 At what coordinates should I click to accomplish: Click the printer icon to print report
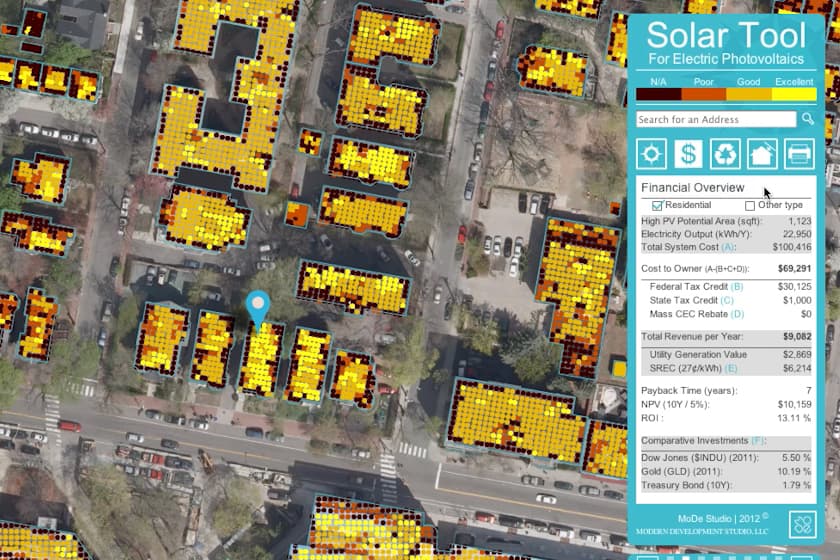pyautogui.click(x=799, y=154)
